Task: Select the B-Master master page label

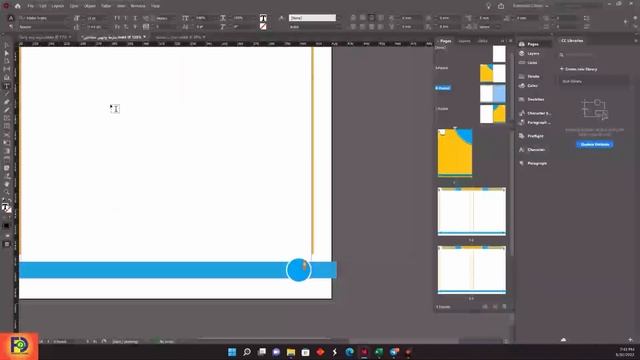Action: click(x=443, y=88)
